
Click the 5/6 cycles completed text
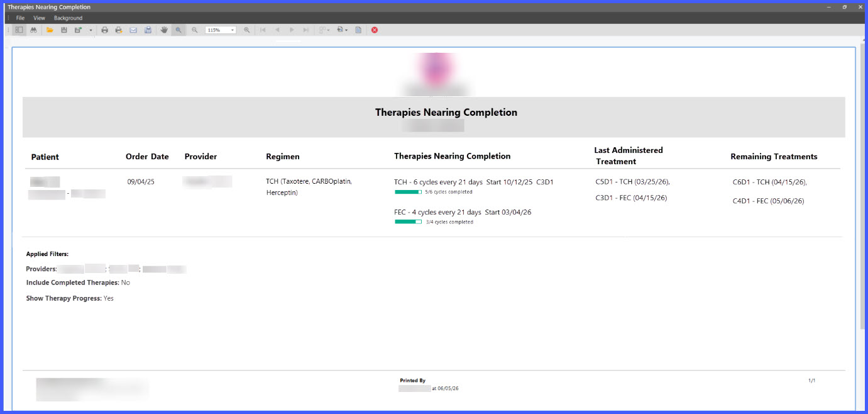[x=449, y=192]
